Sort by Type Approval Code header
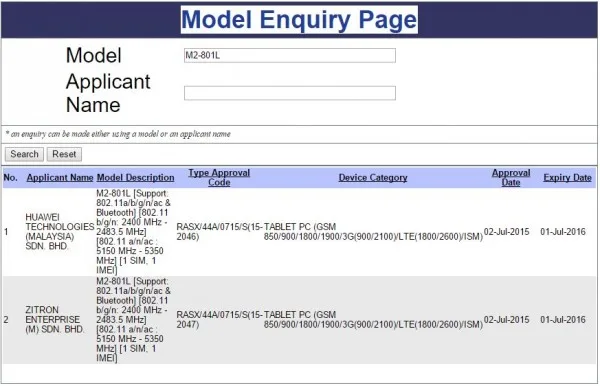This screenshot has height=386, width=600. (x=219, y=178)
